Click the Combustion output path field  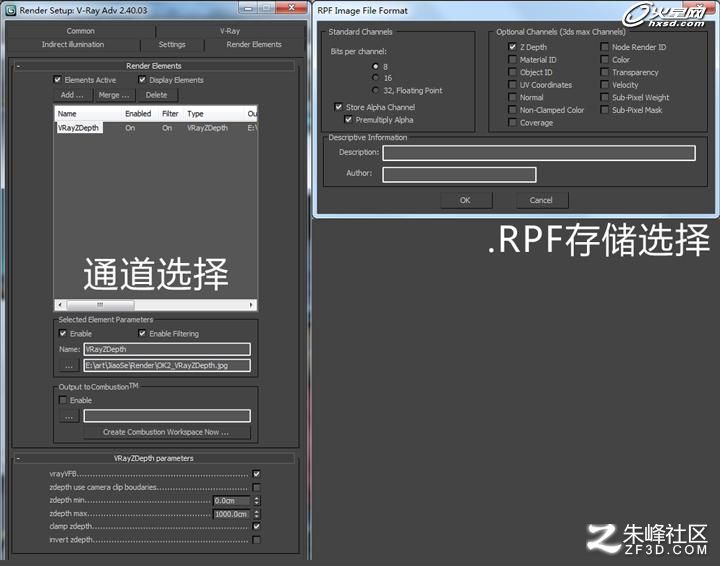[x=167, y=416]
